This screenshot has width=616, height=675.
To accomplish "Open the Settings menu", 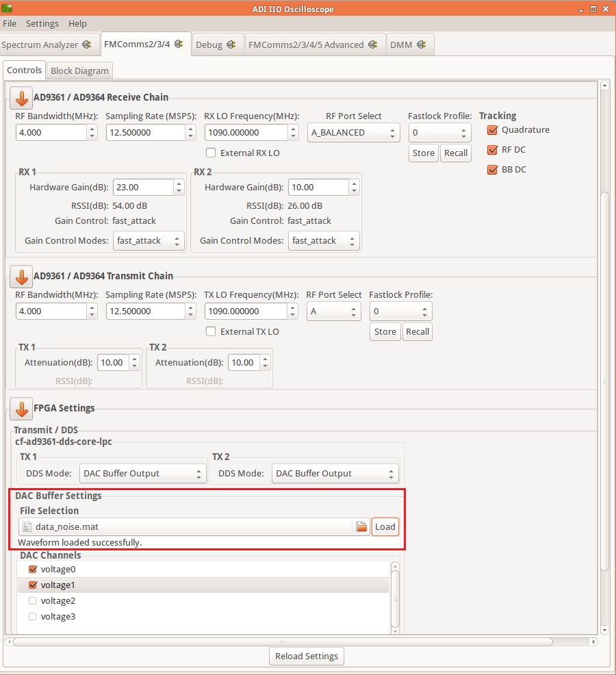I will (x=42, y=24).
